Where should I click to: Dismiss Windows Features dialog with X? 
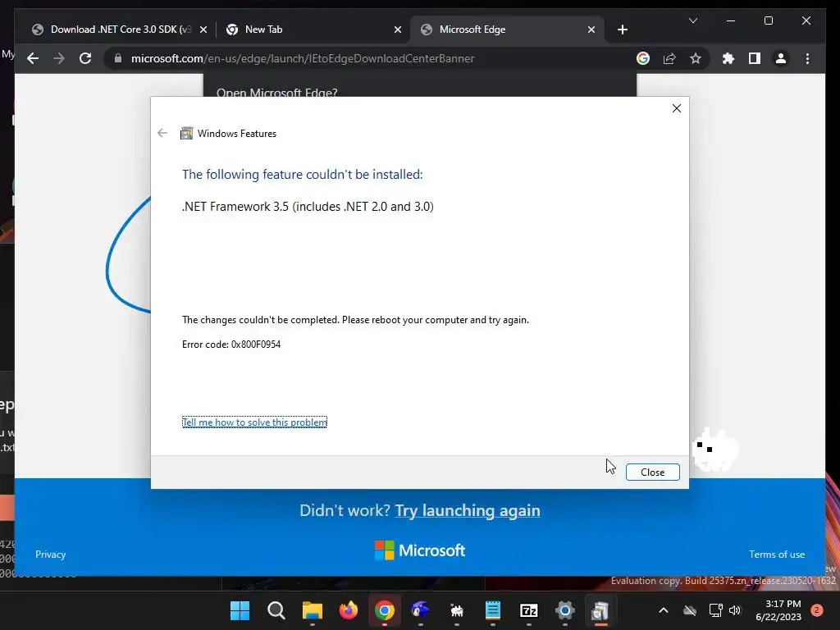coord(676,108)
